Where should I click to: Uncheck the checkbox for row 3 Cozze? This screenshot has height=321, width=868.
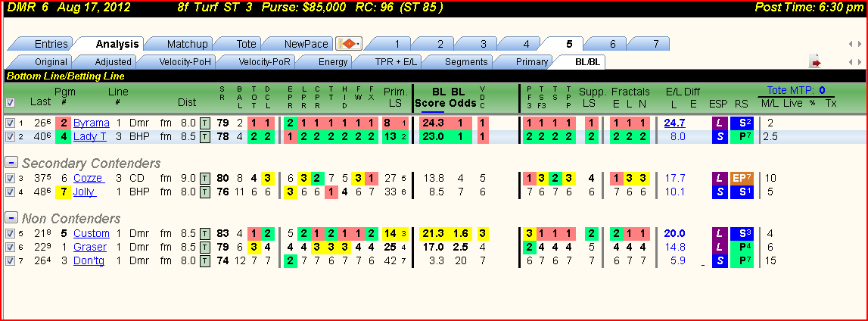point(9,178)
